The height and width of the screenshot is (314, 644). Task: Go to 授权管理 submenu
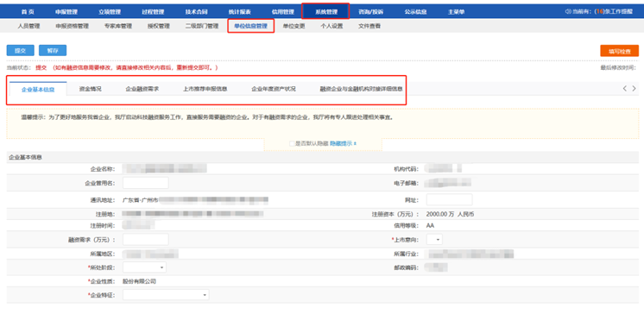coord(159,26)
